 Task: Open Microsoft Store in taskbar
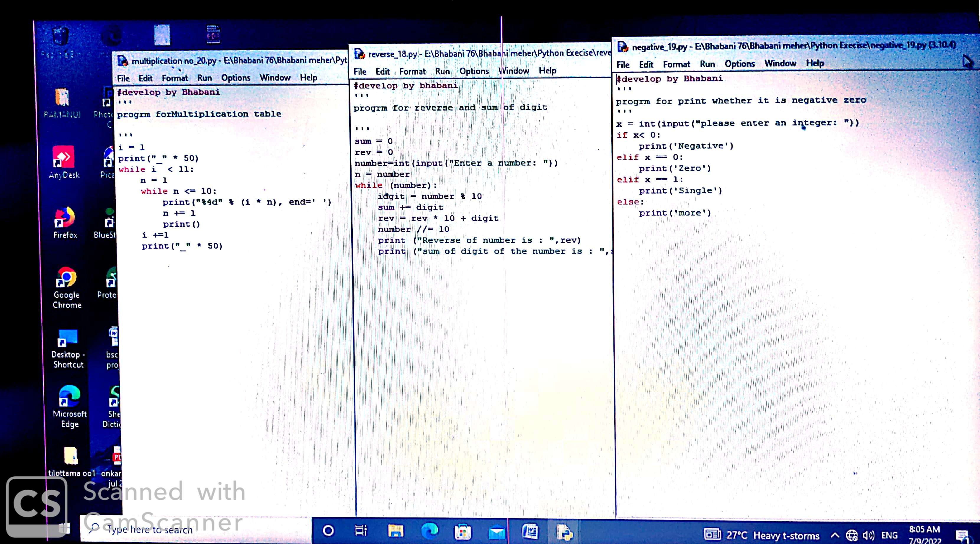pos(463,532)
